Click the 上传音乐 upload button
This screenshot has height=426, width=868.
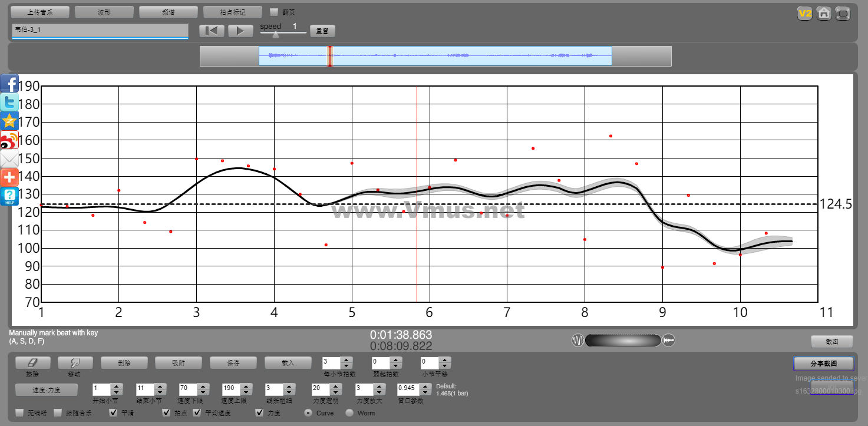40,12
